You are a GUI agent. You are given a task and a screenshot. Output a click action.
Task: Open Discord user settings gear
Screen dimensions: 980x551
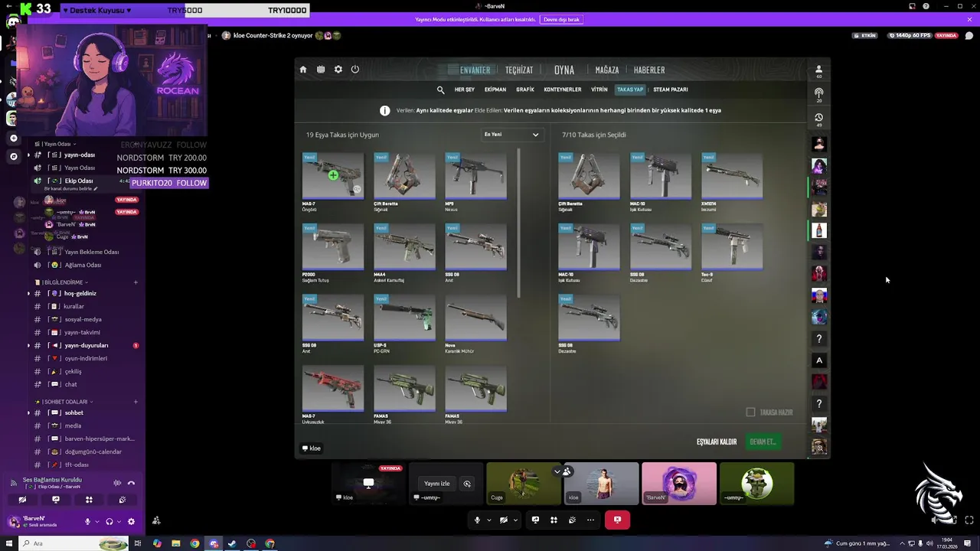tap(131, 522)
